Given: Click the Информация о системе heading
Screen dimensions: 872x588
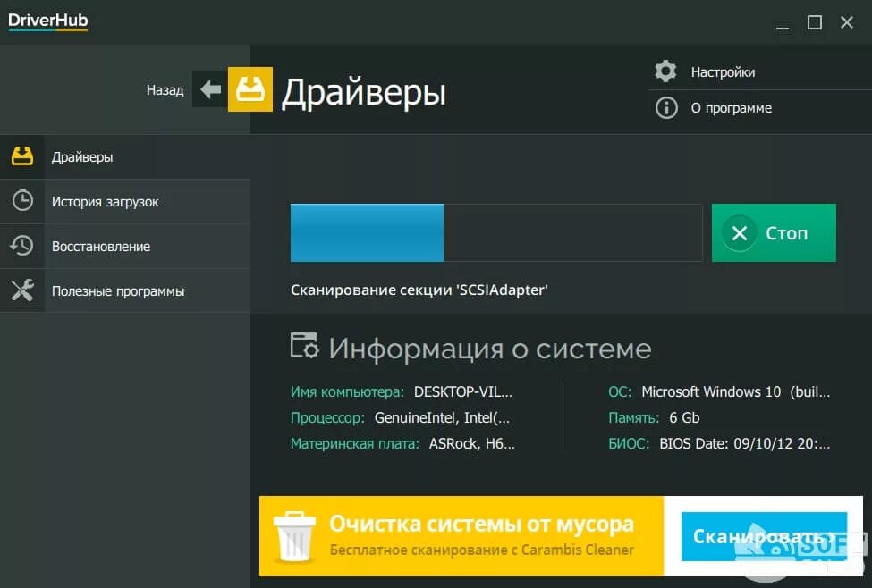Looking at the screenshot, I should (489, 349).
